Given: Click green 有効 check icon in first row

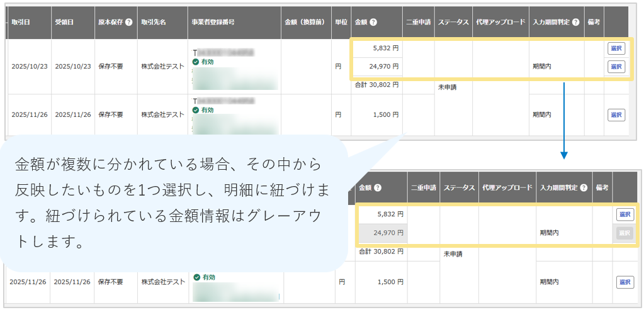Looking at the screenshot, I should point(196,62).
